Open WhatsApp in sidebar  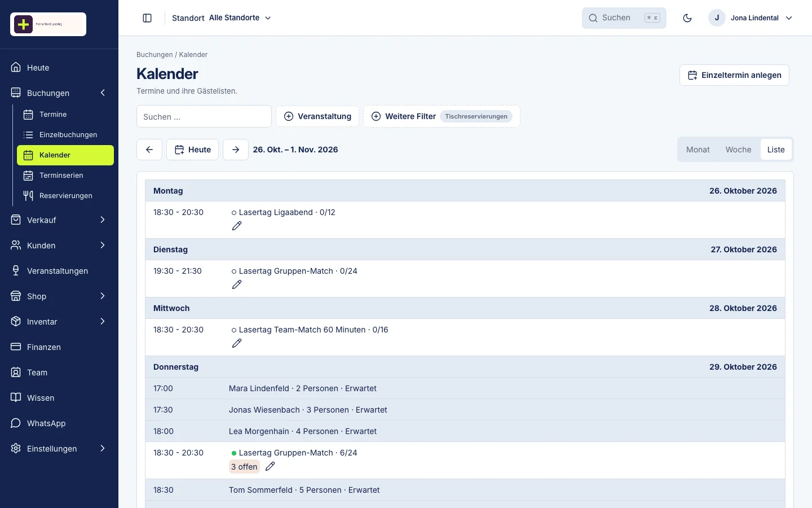pos(59,423)
